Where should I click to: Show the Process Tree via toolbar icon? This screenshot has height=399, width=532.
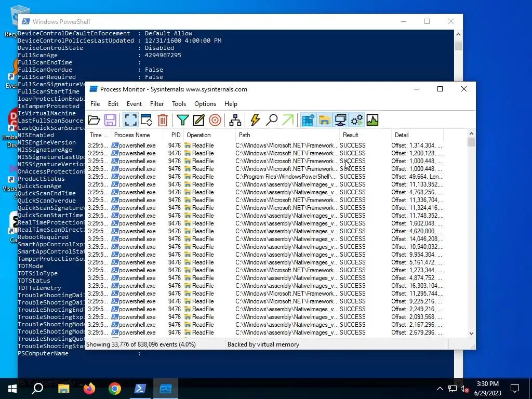point(235,120)
